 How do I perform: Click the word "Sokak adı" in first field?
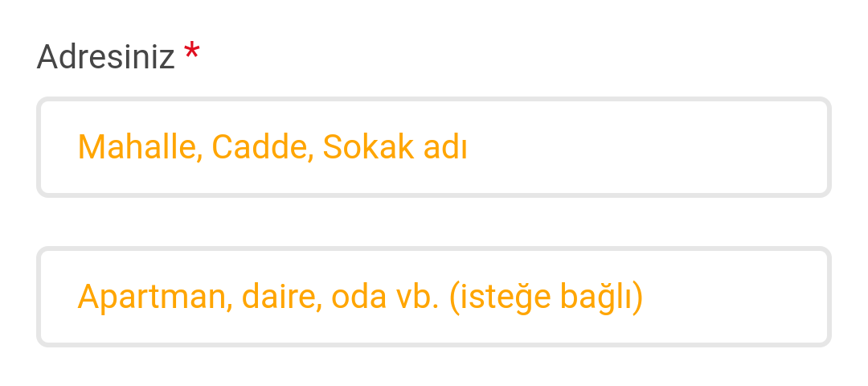coord(395,147)
